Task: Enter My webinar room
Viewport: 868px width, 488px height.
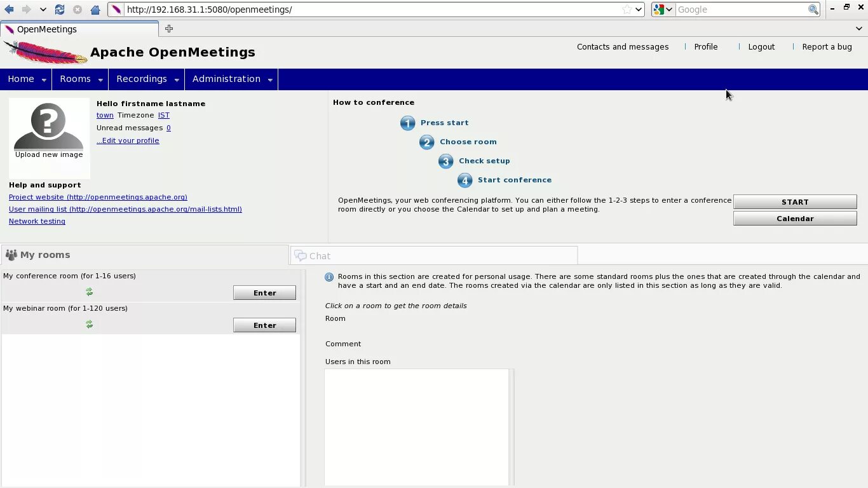Action: [264, 325]
